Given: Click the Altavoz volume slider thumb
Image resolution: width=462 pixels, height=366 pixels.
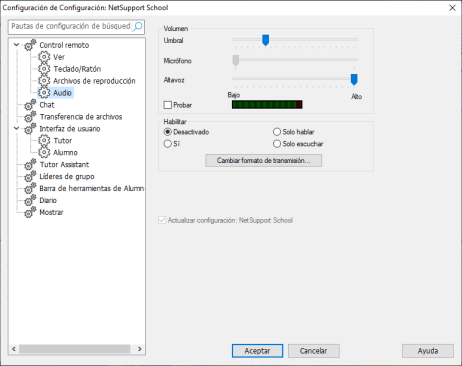Looking at the screenshot, I should tap(354, 79).
